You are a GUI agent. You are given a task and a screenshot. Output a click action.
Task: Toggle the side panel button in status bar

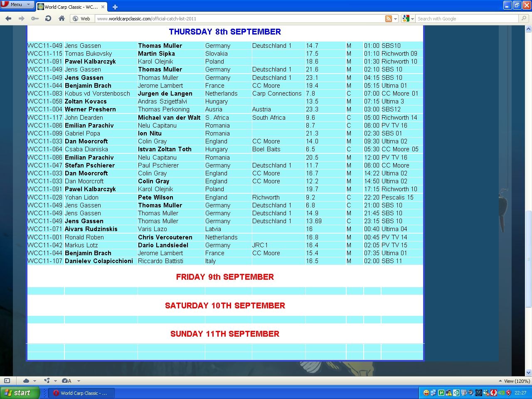click(7, 381)
